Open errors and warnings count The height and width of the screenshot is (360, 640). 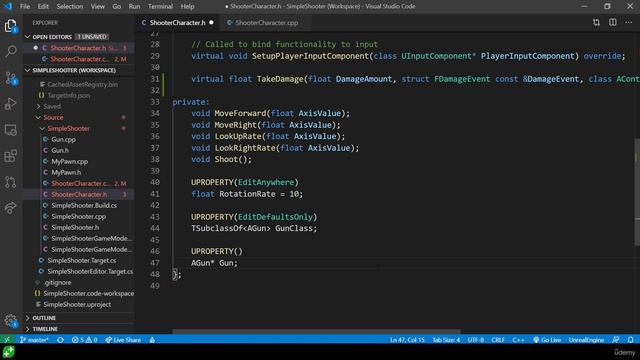[x=84, y=340]
